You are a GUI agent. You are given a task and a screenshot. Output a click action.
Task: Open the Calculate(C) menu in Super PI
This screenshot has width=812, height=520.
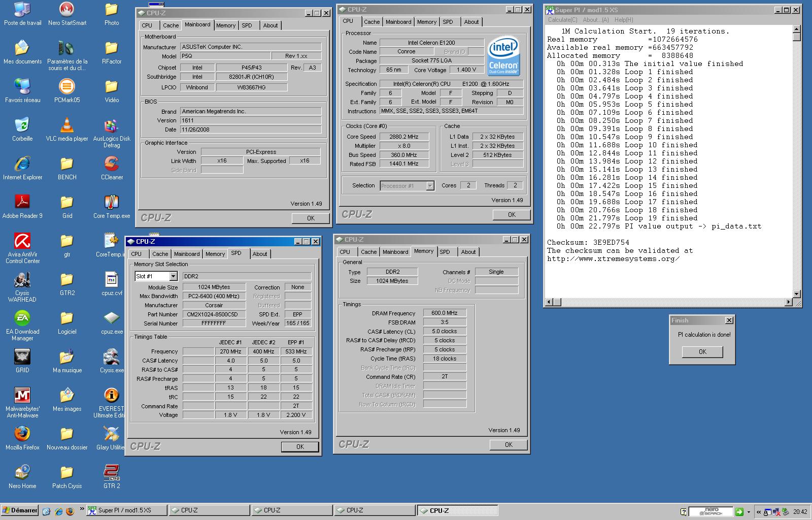pos(562,20)
